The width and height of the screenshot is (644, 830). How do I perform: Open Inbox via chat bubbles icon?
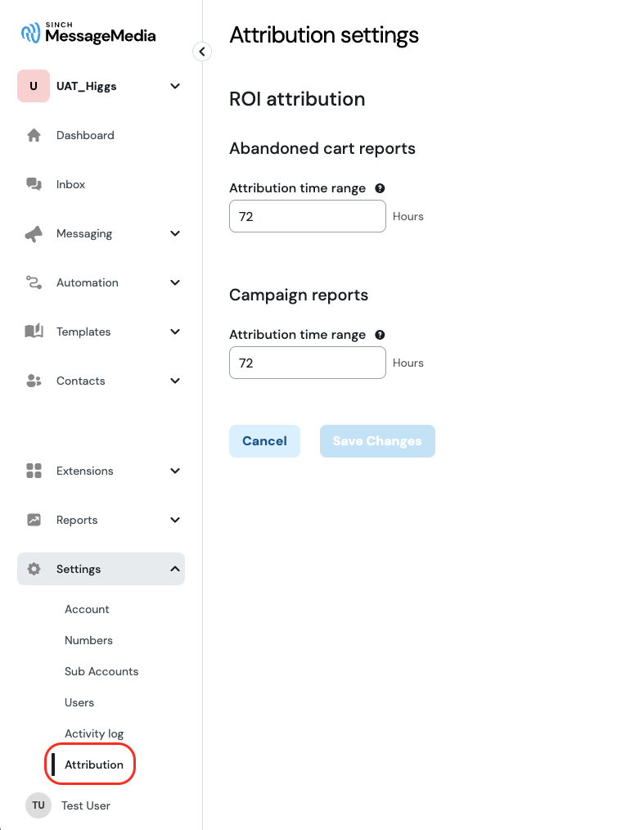point(34,184)
